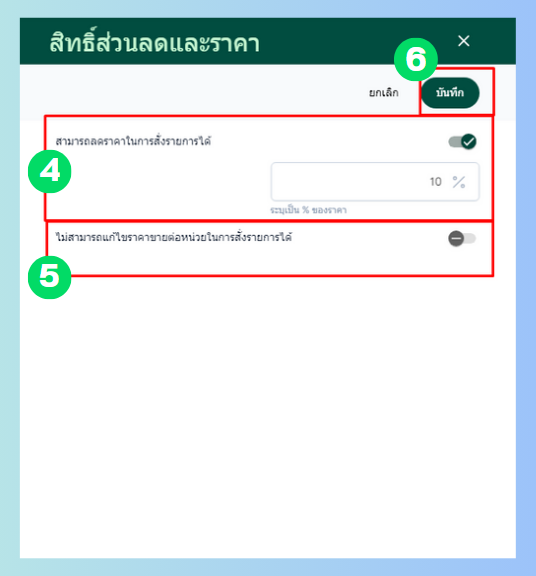Click the สิทธิ์ส่วนลดและราคา dialog title
The image size is (536, 576).
click(155, 42)
